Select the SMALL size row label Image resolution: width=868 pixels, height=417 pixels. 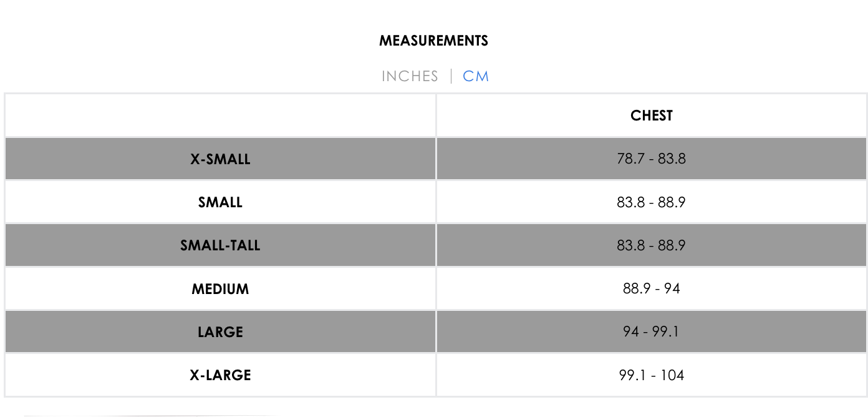[220, 202]
